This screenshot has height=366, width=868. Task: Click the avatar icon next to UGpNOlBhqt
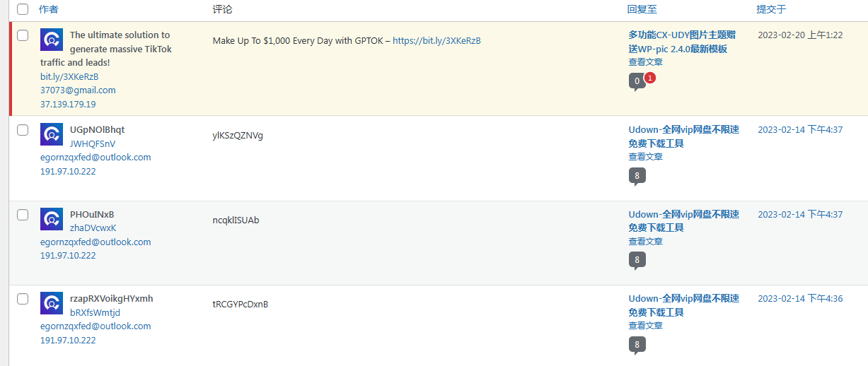click(x=52, y=134)
